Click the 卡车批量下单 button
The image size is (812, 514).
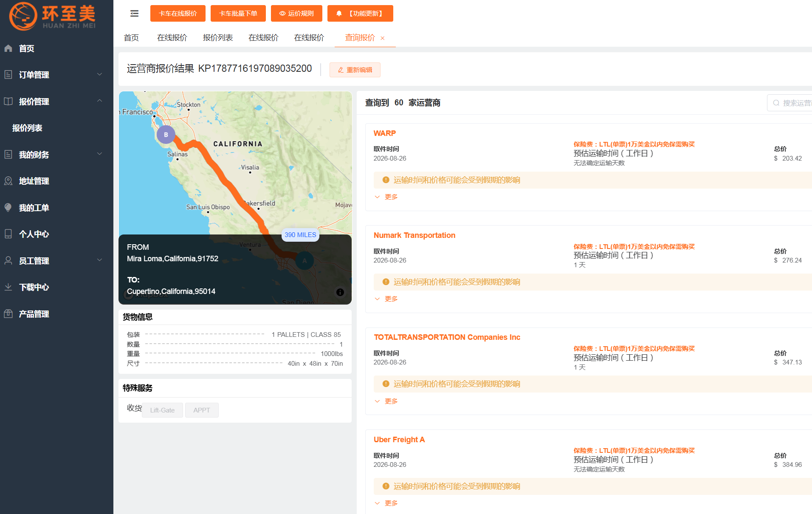[x=238, y=14]
